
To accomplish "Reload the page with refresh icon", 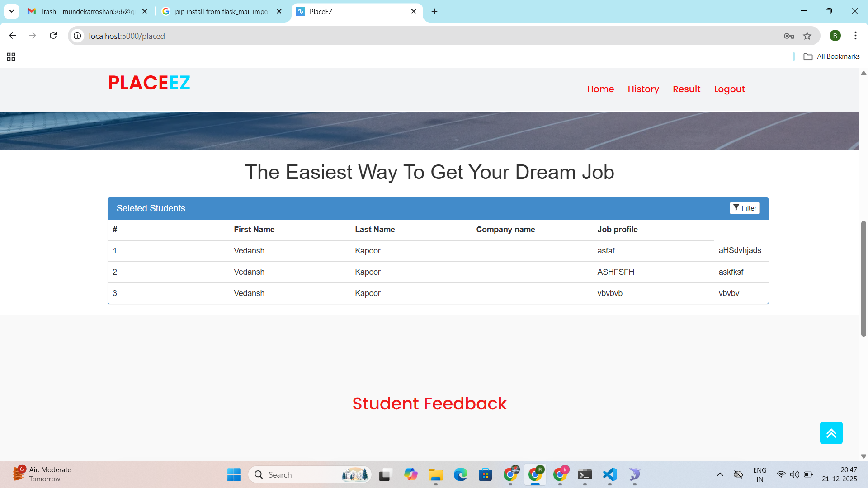I will point(53,36).
